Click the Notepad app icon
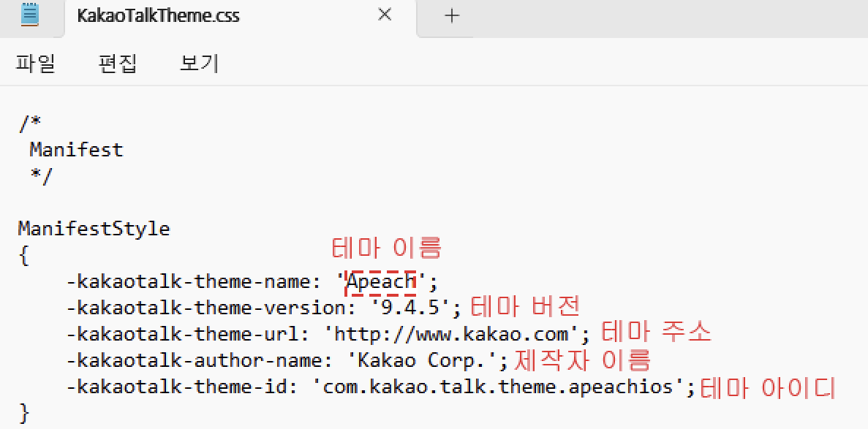Viewport: 868px width, 429px height. tap(29, 15)
